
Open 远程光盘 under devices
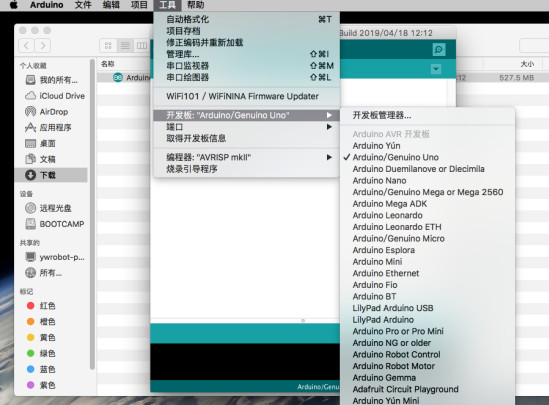(48, 208)
